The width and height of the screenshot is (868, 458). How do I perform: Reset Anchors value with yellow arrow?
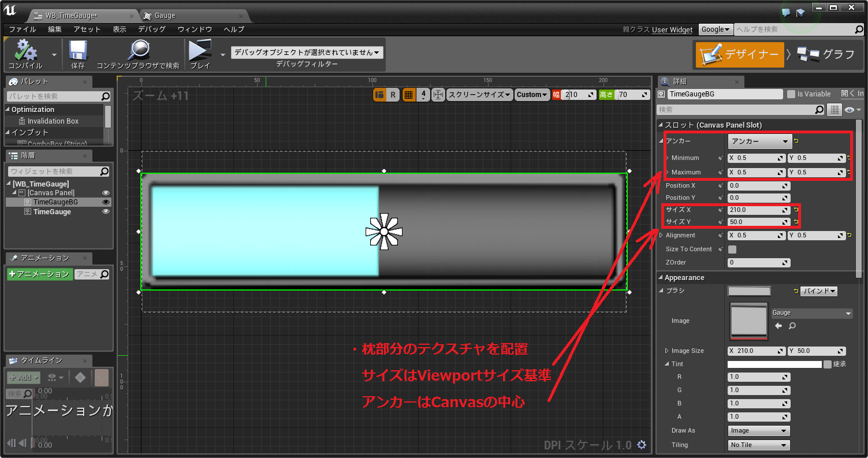(796, 141)
